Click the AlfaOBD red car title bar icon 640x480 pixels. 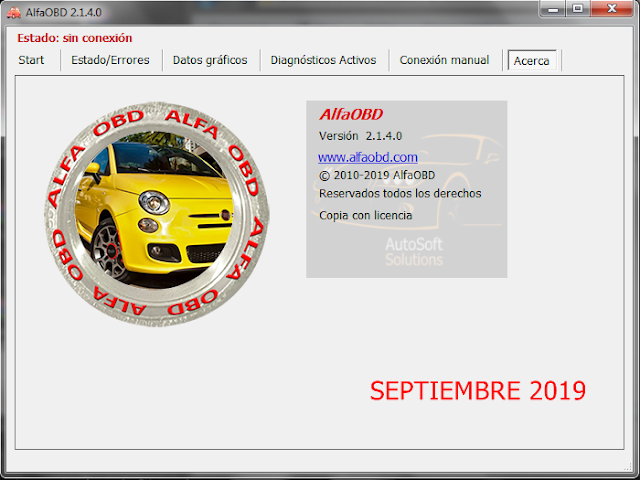coord(13,13)
